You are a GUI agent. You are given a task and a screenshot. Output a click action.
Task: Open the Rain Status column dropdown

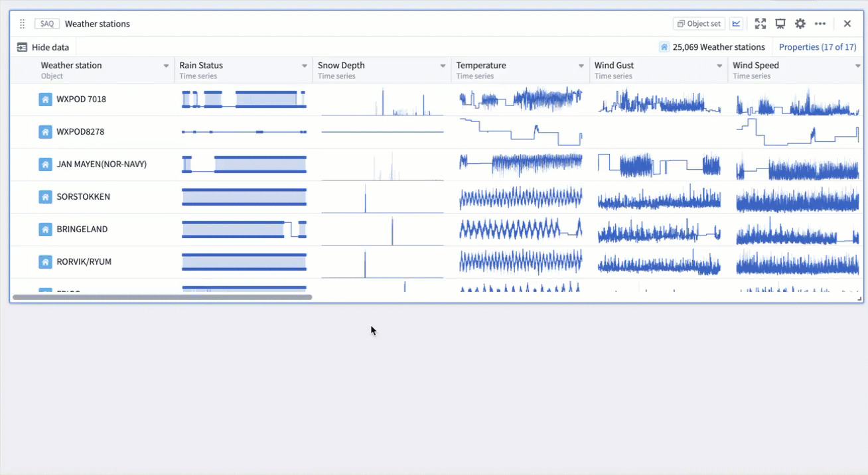coord(305,66)
